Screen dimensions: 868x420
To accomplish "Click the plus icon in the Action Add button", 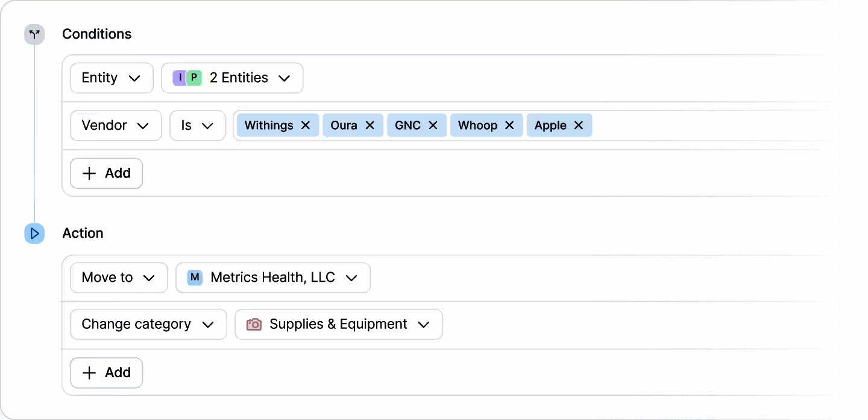I will (89, 372).
